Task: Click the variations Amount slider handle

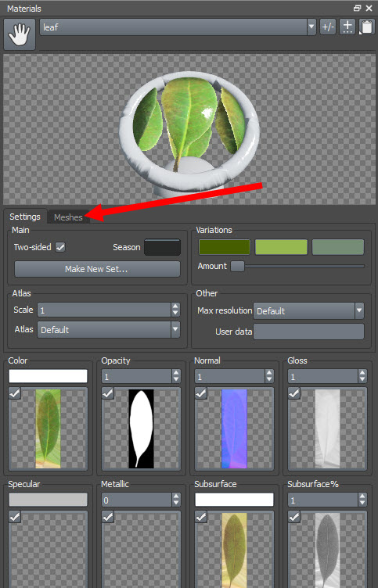Action: coord(237,267)
